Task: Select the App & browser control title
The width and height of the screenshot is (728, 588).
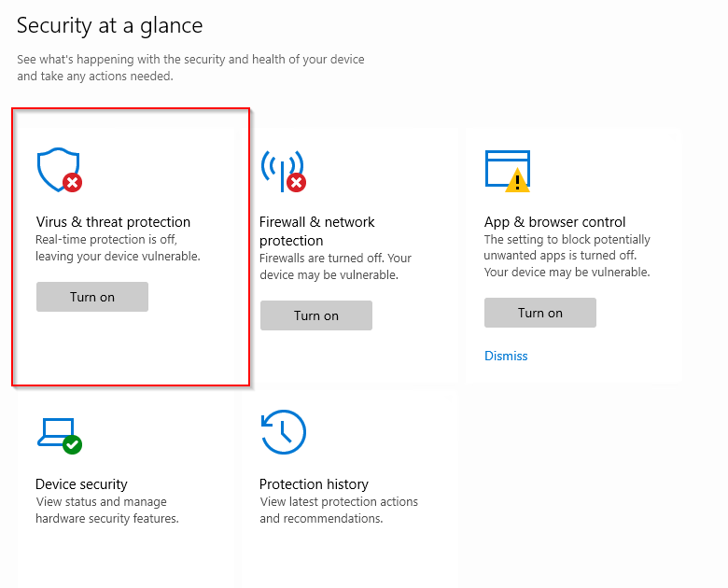Action: [x=554, y=222]
